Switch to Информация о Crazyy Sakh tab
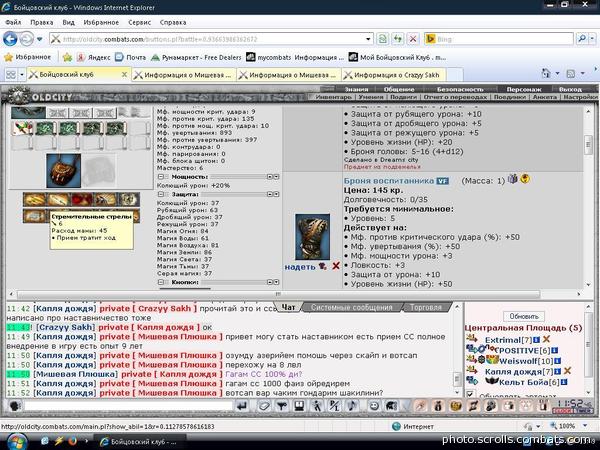The height and width of the screenshot is (450, 600). click(395, 75)
